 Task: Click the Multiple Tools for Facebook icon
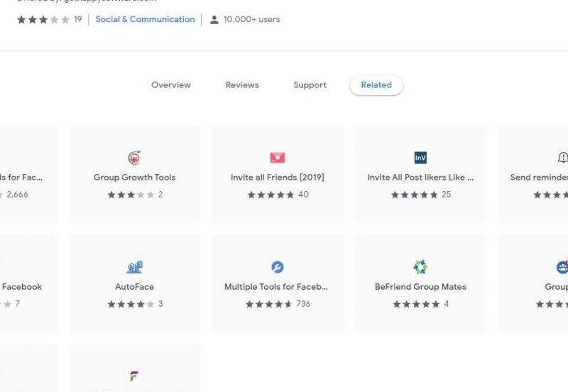[278, 267]
